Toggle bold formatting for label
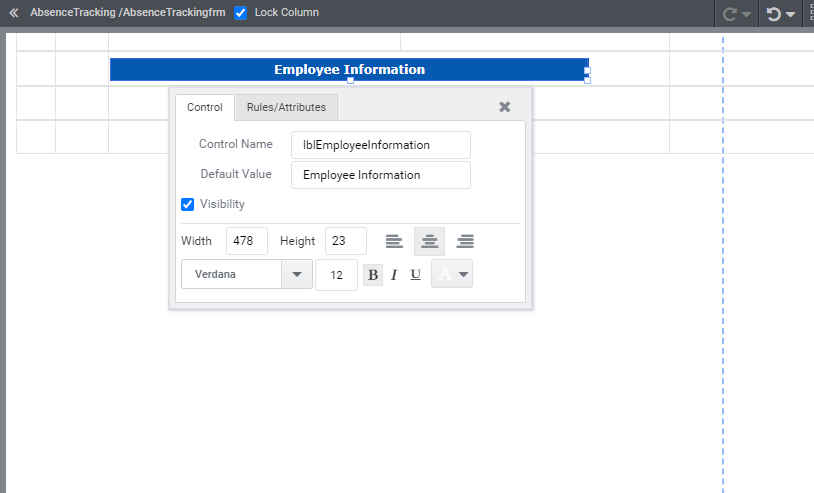 pyautogui.click(x=373, y=275)
